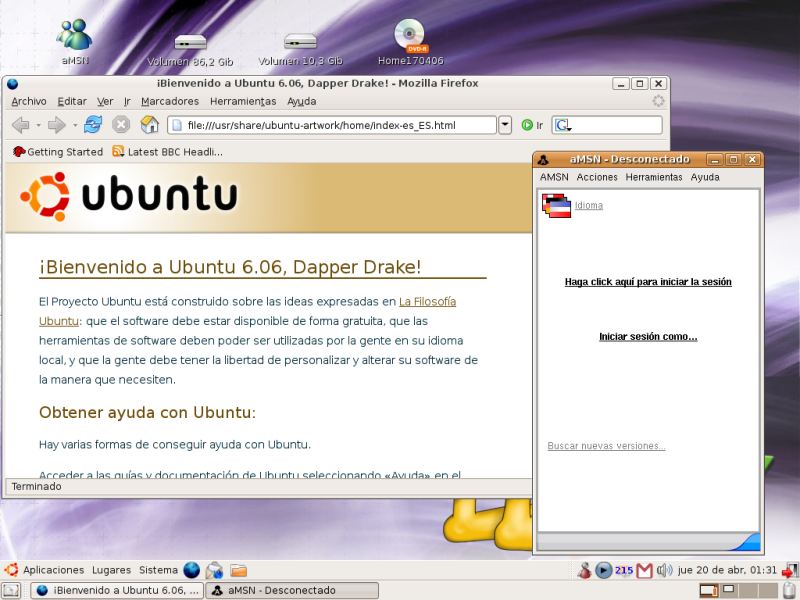Screen dimensions: 800x600
Task: Click the 'Iniciar sesión como...' link
Action: pyautogui.click(x=648, y=337)
